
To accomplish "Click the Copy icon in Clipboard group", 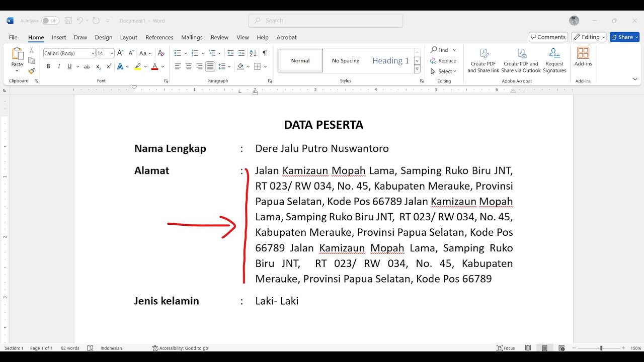I will point(31,61).
